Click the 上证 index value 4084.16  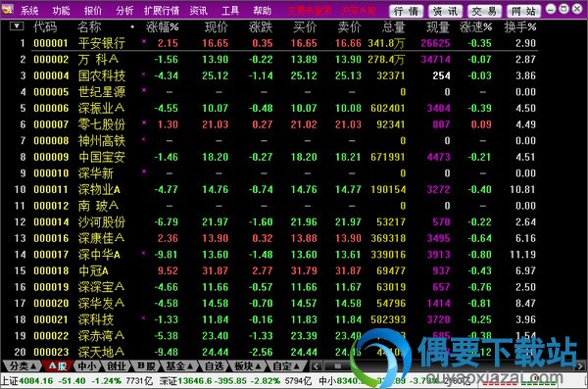pos(36,381)
